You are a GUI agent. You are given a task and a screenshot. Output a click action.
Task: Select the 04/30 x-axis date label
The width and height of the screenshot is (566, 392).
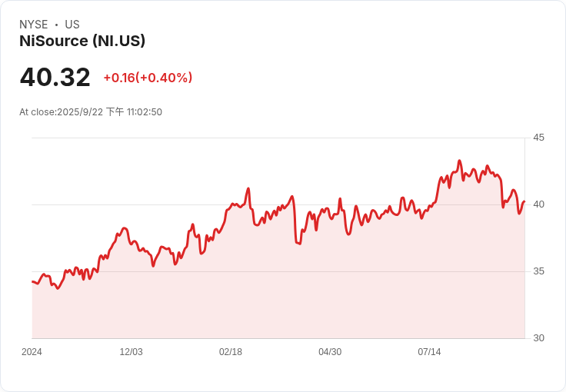point(330,352)
